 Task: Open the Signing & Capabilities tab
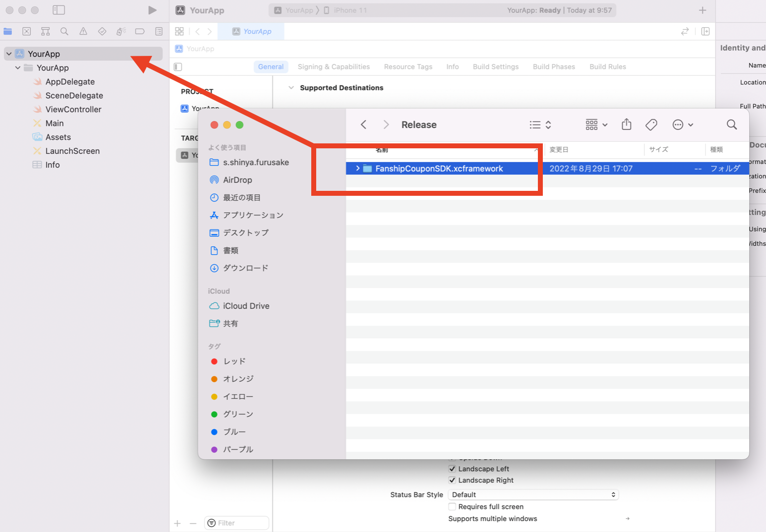(334, 67)
